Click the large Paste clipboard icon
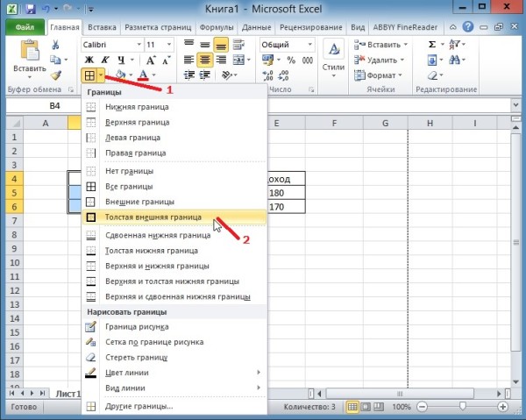 point(30,50)
